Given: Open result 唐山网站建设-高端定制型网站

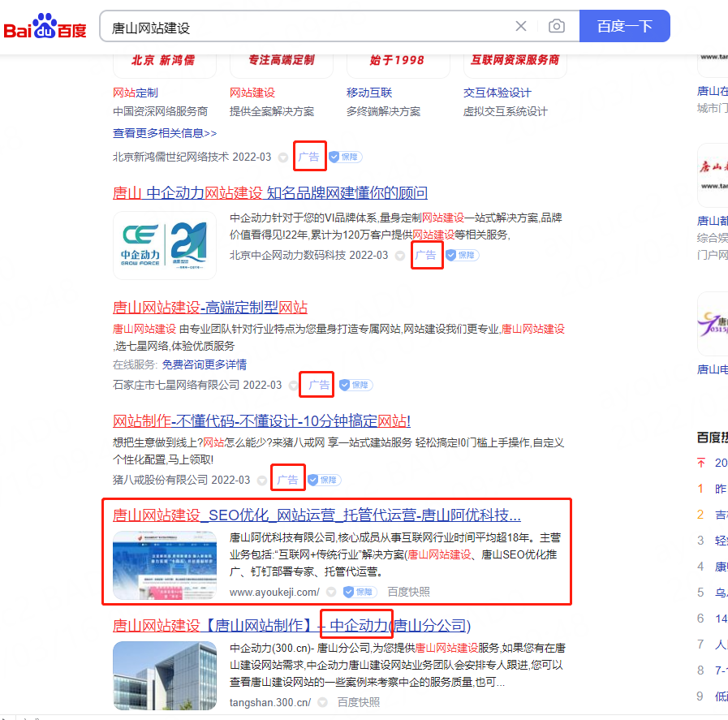Looking at the screenshot, I should 210,307.
